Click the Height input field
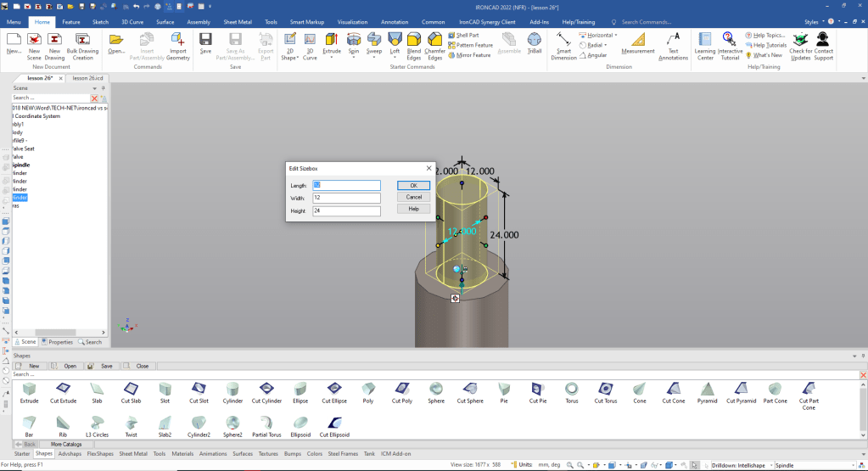 (x=346, y=210)
